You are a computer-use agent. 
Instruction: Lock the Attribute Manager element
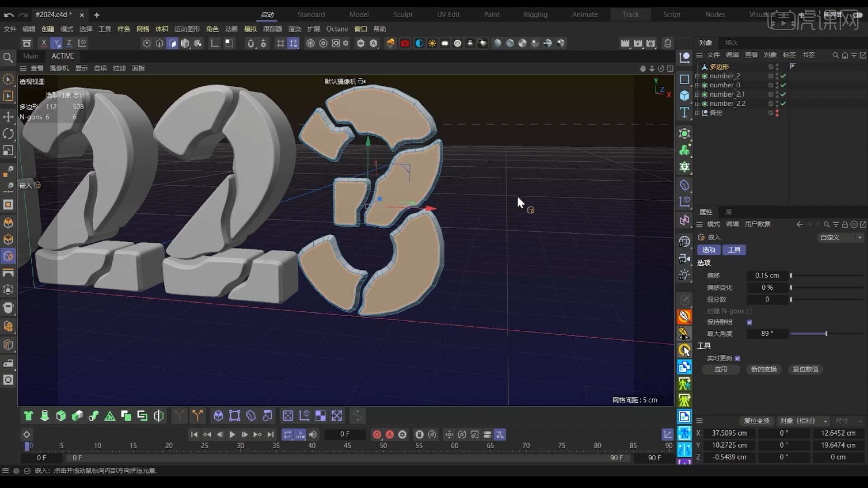[x=844, y=224]
